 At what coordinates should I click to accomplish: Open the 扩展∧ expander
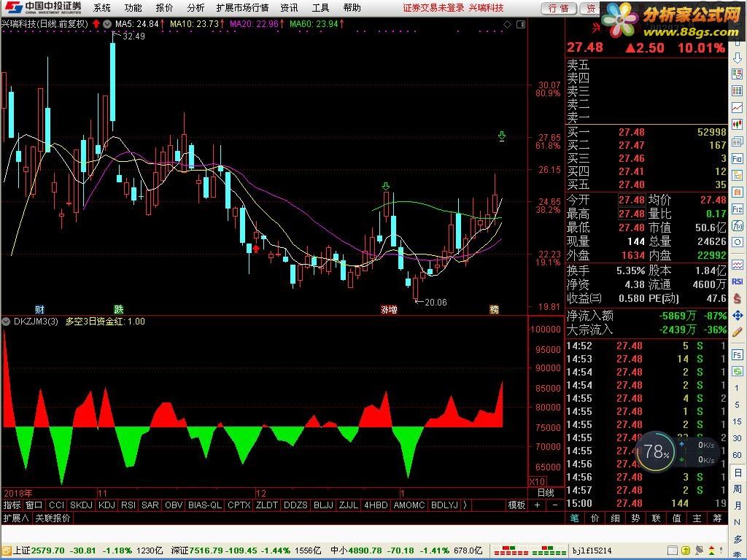[16, 518]
